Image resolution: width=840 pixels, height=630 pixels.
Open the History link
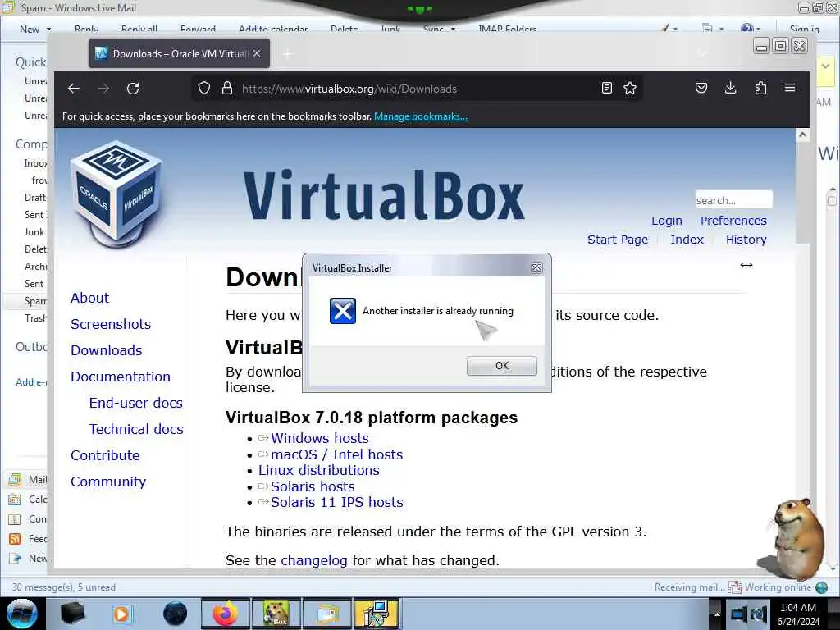coord(746,240)
